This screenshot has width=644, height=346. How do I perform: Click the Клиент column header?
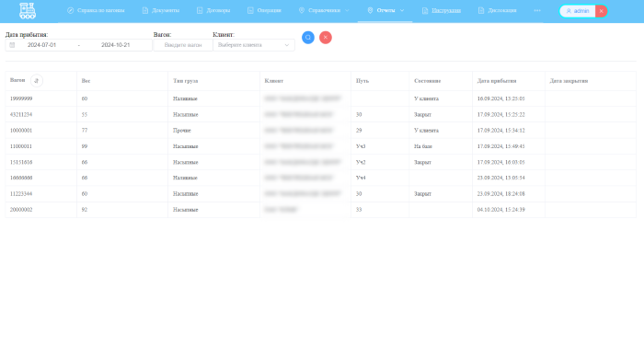point(274,81)
